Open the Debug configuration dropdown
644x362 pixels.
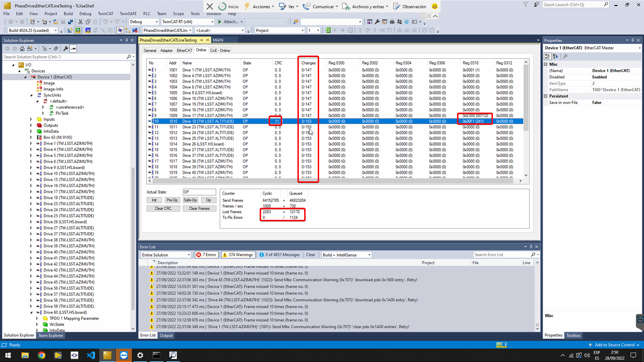144,22
